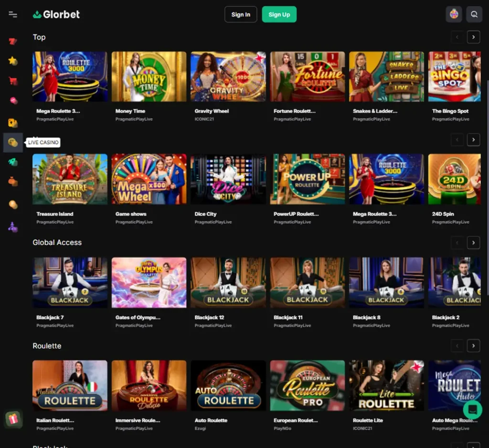The height and width of the screenshot is (448, 489).
Task: Open Gravity Wheel game thumbnail
Action: coord(228,76)
